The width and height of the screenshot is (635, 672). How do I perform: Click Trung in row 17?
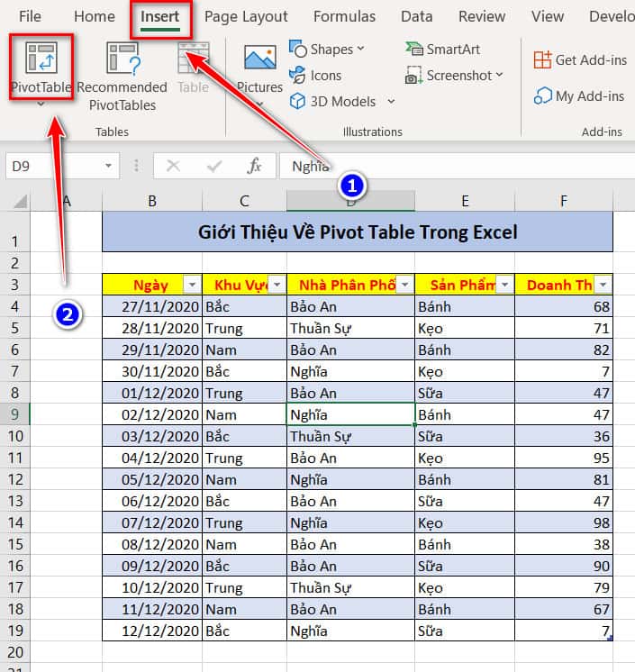(244, 587)
